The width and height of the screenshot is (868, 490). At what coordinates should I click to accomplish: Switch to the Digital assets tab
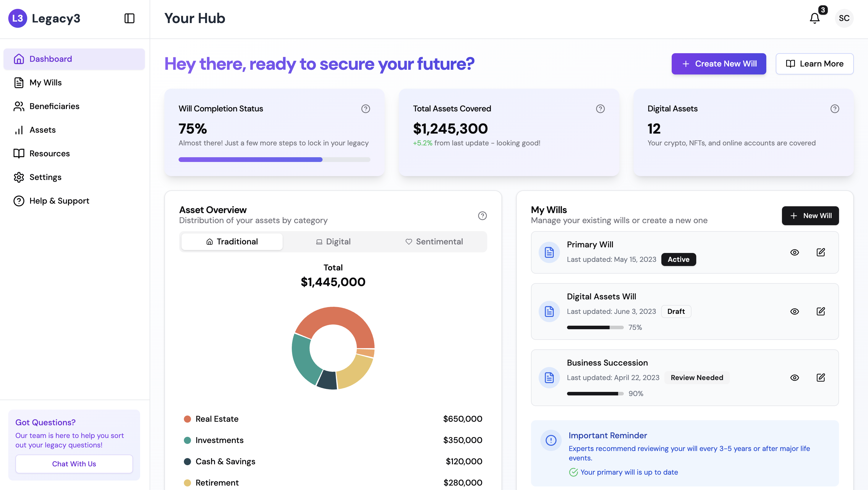tap(333, 241)
